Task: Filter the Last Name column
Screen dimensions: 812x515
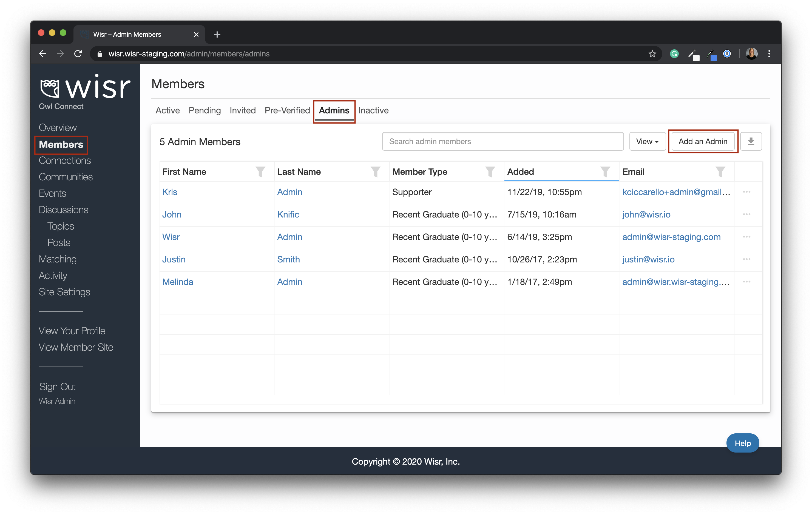Action: [375, 172]
